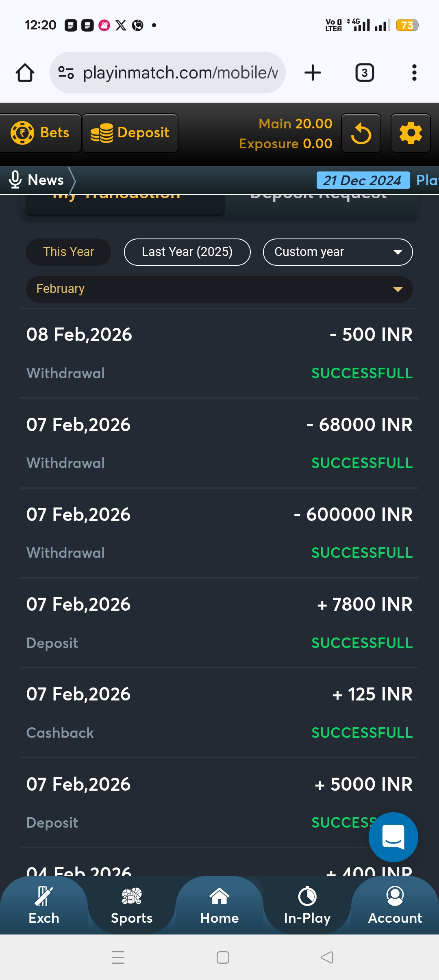Tap the browser home icon
Screen dimensions: 439x980
(x=25, y=73)
